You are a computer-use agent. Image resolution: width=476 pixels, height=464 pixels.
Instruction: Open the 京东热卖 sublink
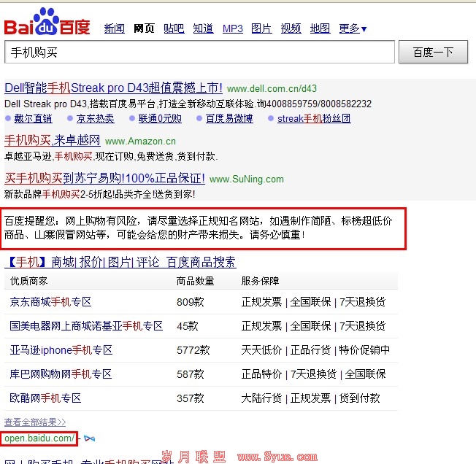point(96,118)
